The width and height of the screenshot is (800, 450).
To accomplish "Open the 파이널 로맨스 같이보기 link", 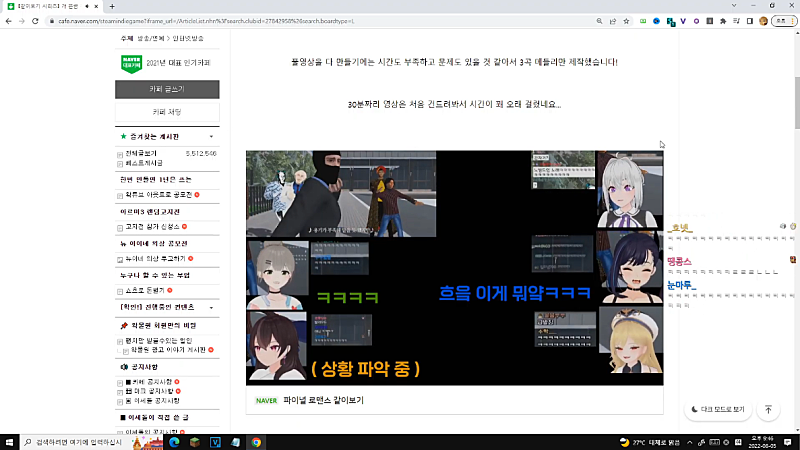I will [322, 400].
